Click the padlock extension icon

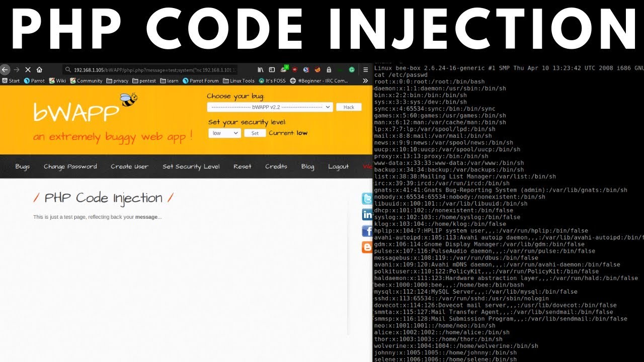coord(329,70)
